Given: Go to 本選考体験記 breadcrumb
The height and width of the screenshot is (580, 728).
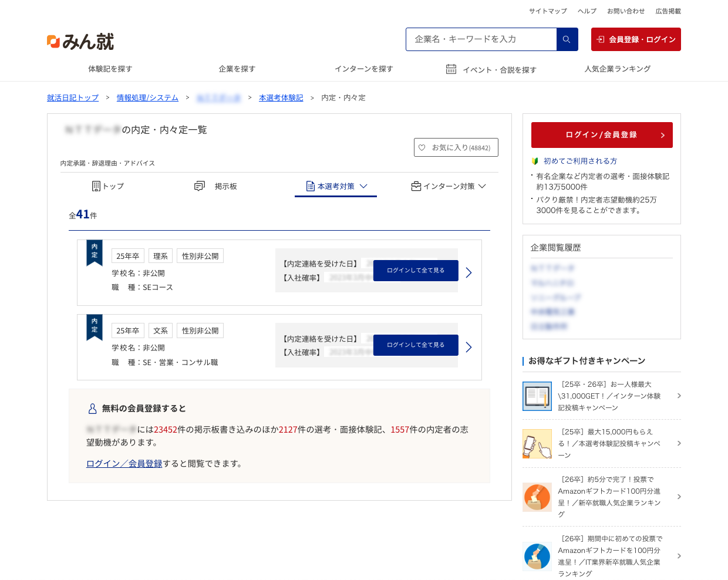Looking at the screenshot, I should coord(281,98).
